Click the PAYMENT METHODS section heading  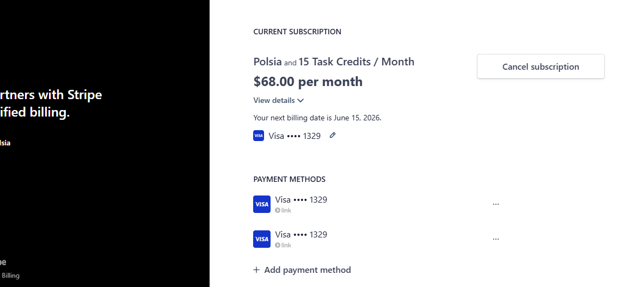click(x=290, y=179)
